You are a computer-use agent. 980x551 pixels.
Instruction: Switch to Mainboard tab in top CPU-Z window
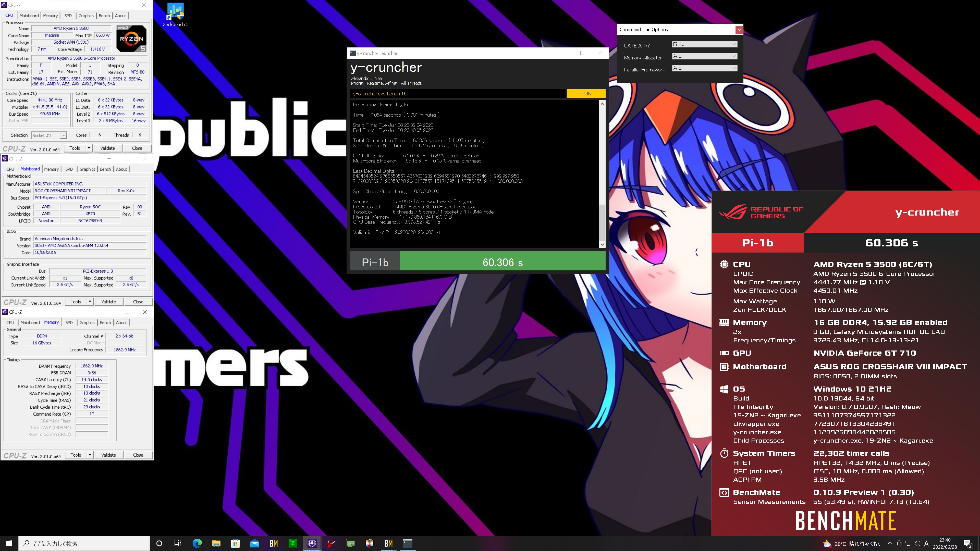(29, 16)
